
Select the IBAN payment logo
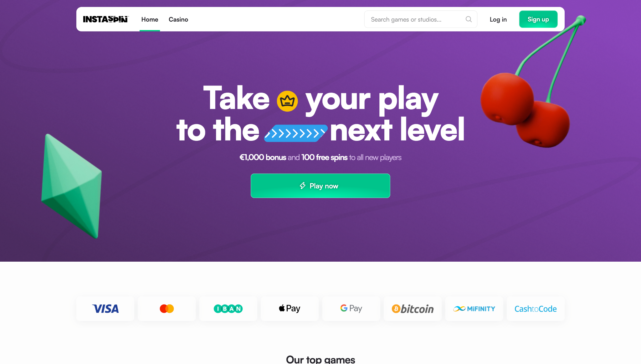[x=228, y=309]
